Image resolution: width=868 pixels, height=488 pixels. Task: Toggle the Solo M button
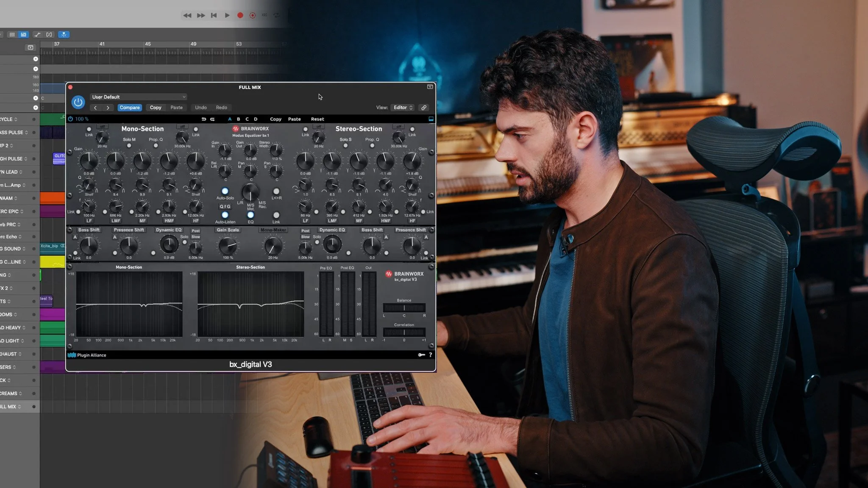pos(129,146)
